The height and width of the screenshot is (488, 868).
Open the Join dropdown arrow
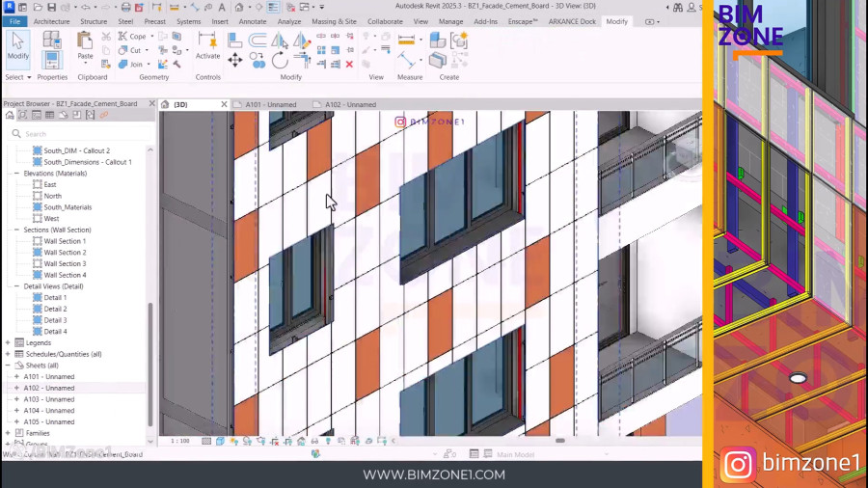149,65
